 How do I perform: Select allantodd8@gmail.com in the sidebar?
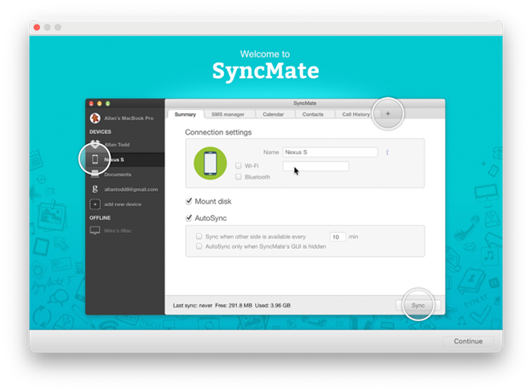coord(131,189)
